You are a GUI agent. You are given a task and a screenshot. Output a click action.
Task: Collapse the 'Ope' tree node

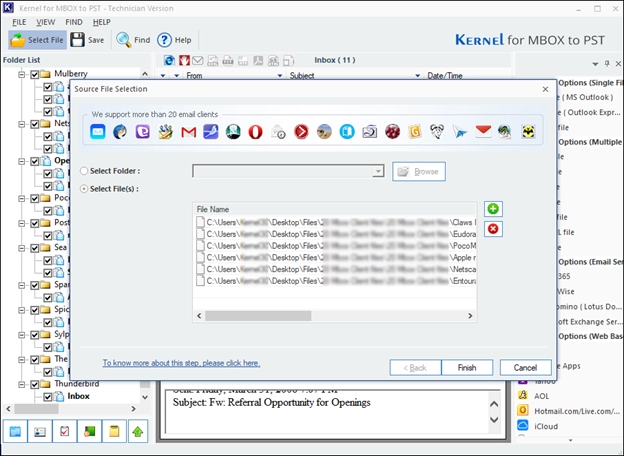tap(22, 161)
